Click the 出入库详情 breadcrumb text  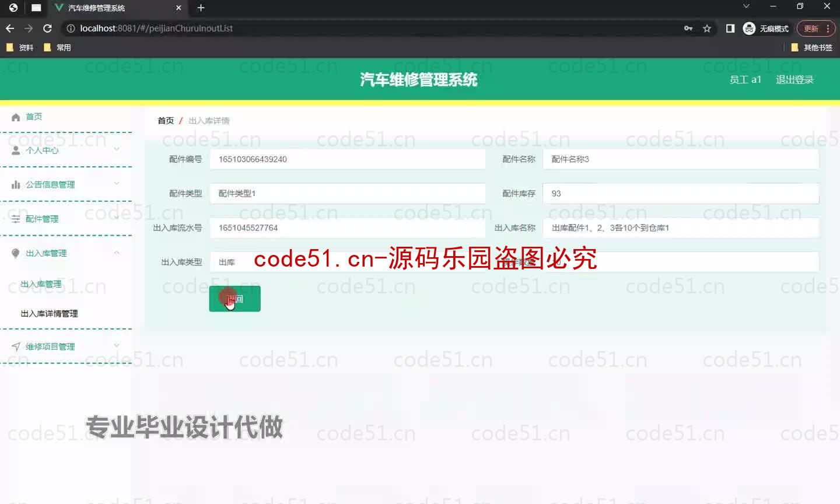pyautogui.click(x=209, y=121)
